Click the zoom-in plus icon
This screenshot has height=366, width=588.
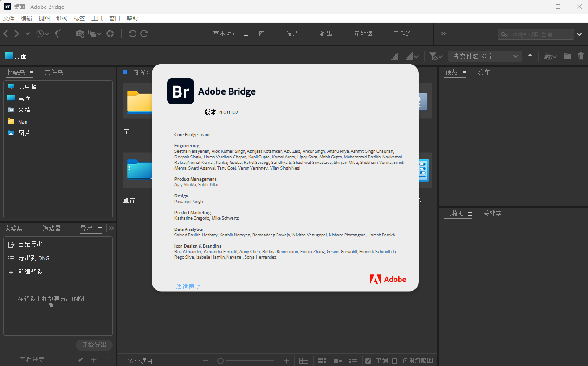[x=286, y=361]
